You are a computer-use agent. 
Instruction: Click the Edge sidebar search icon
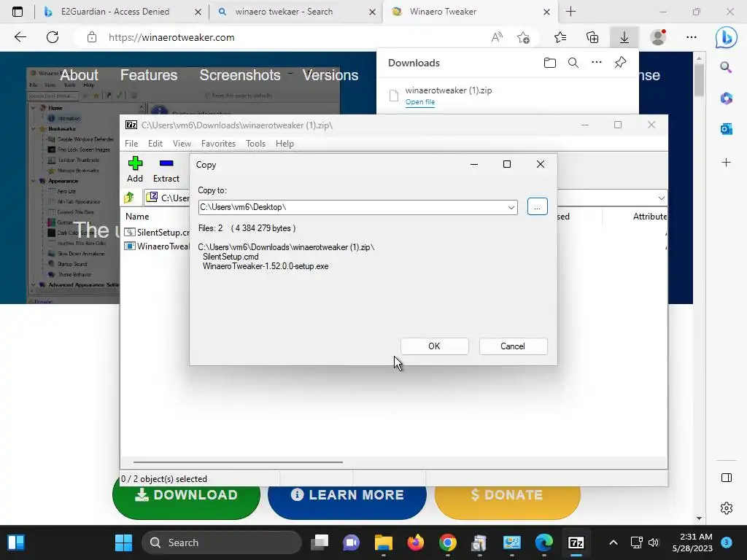click(726, 67)
